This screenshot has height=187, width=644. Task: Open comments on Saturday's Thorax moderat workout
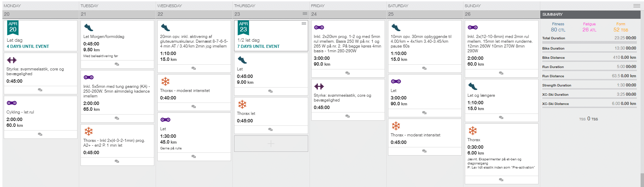[424, 151]
